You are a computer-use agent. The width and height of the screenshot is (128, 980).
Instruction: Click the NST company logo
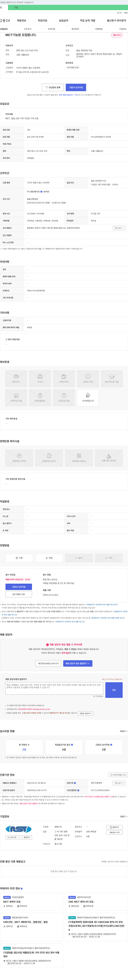(x=19, y=829)
